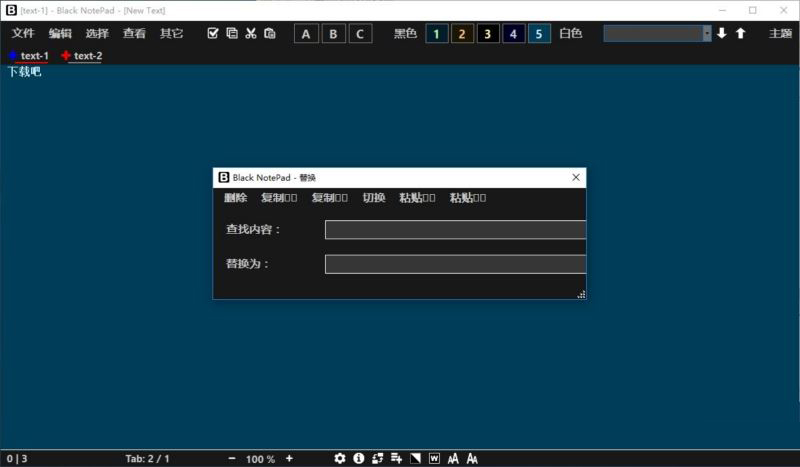Choose the 黑色 black theme
800x467 pixels.
click(405, 33)
